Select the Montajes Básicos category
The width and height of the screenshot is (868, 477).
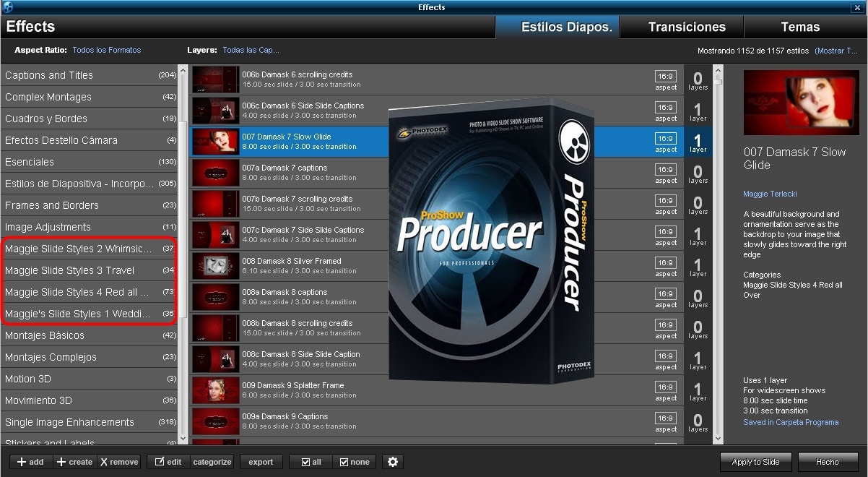pyautogui.click(x=90, y=335)
